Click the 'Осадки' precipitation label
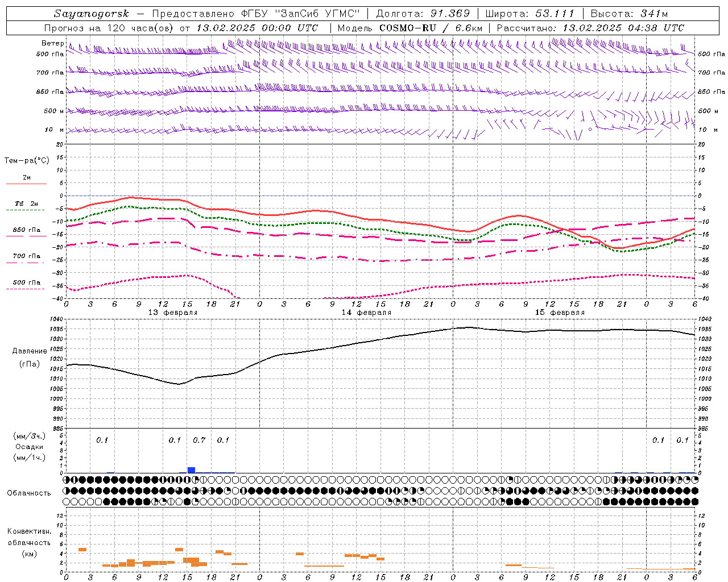The image size is (728, 582). point(30,447)
